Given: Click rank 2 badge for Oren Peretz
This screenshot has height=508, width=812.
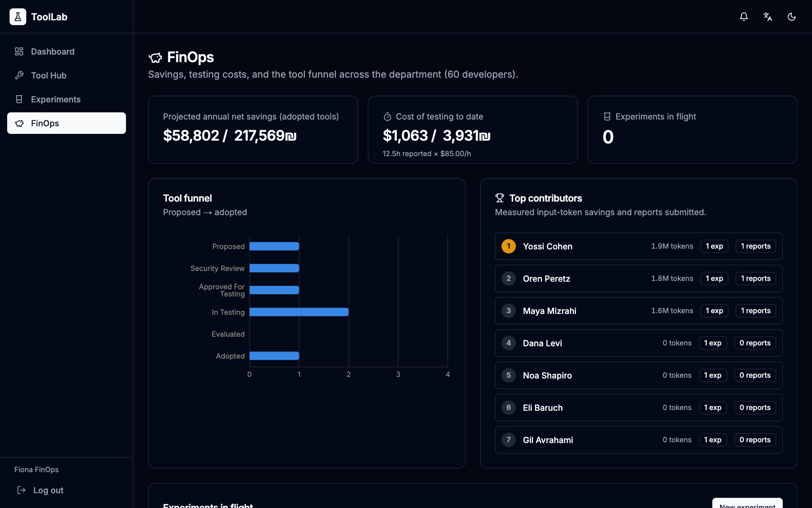Looking at the screenshot, I should tap(509, 279).
